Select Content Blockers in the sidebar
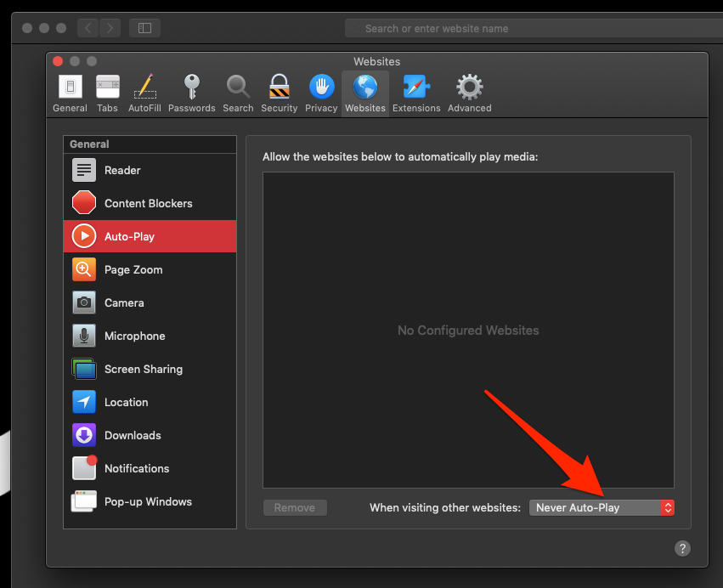Viewport: 723px width, 588px height. coord(150,203)
